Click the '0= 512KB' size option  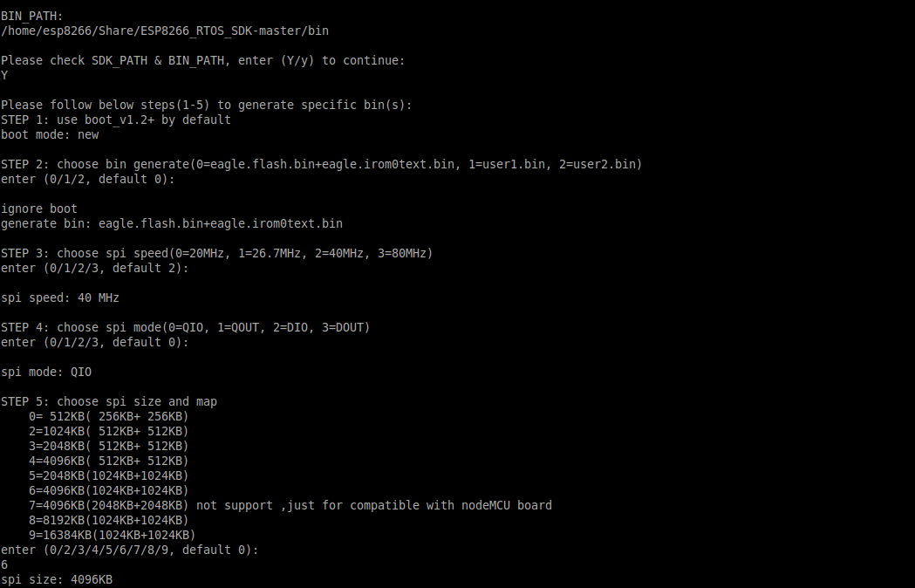coord(108,416)
